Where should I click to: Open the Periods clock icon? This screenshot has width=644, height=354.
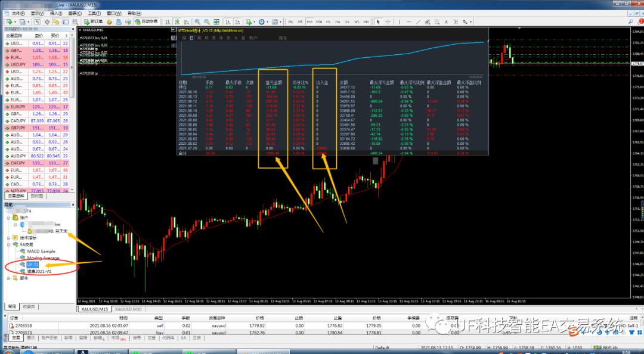pyautogui.click(x=262, y=21)
